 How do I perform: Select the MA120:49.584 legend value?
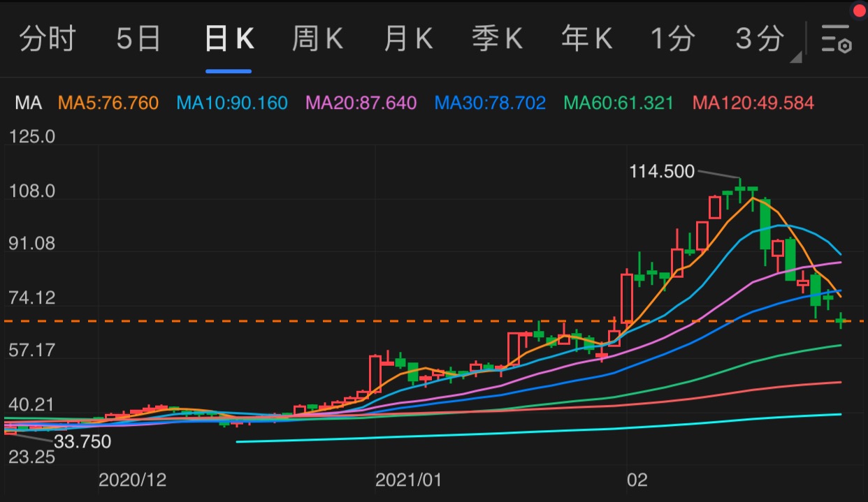pos(753,103)
